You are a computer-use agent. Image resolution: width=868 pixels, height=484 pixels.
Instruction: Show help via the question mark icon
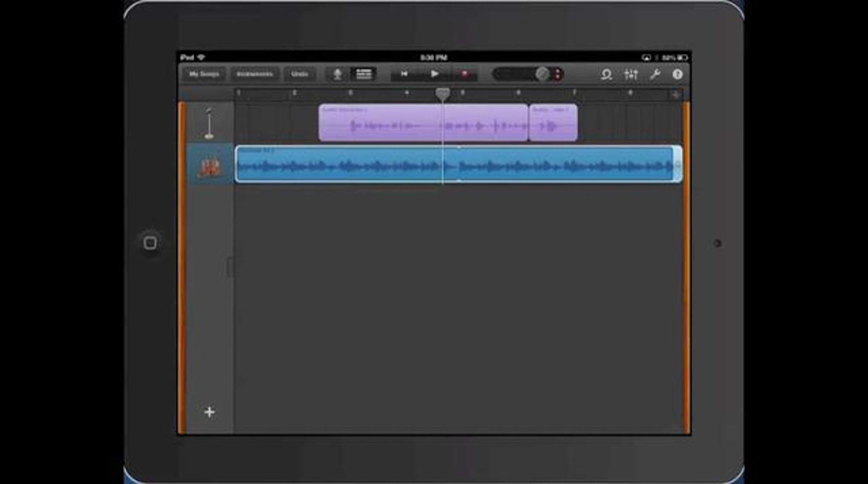coord(677,74)
